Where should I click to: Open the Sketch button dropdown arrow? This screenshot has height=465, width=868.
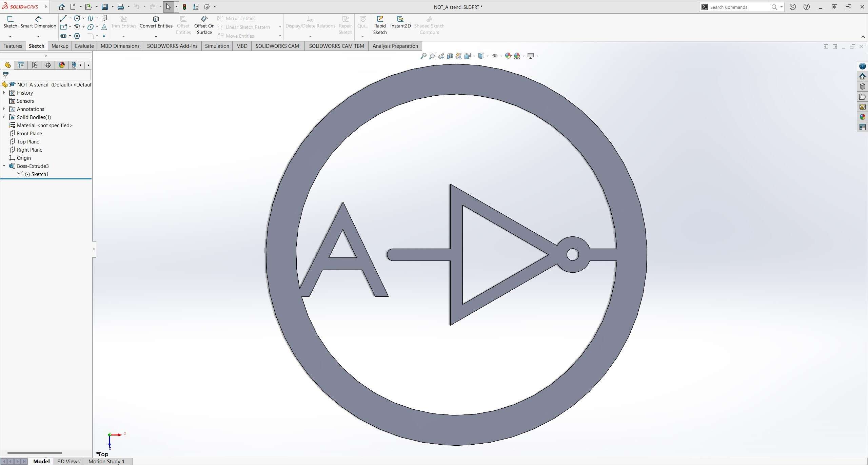tap(10, 37)
